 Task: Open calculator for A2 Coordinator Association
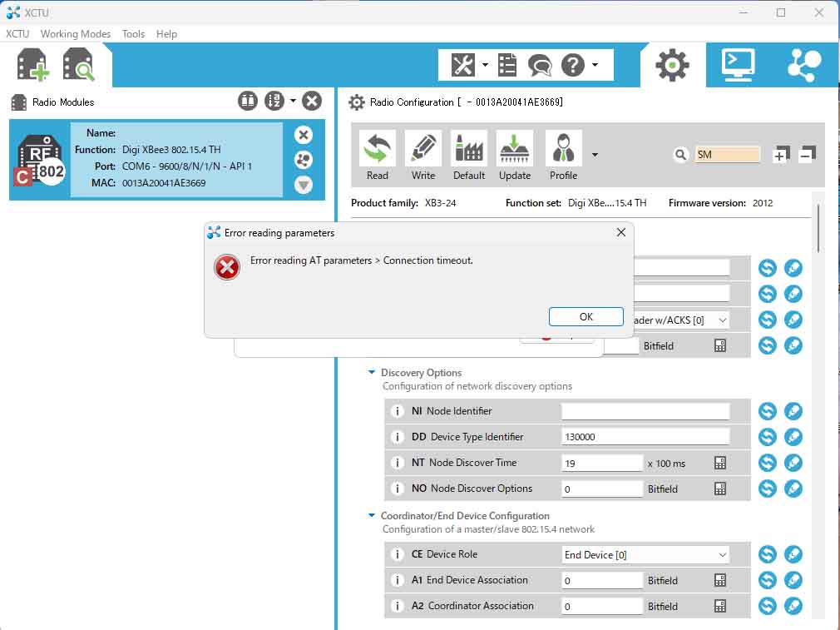pyautogui.click(x=720, y=606)
